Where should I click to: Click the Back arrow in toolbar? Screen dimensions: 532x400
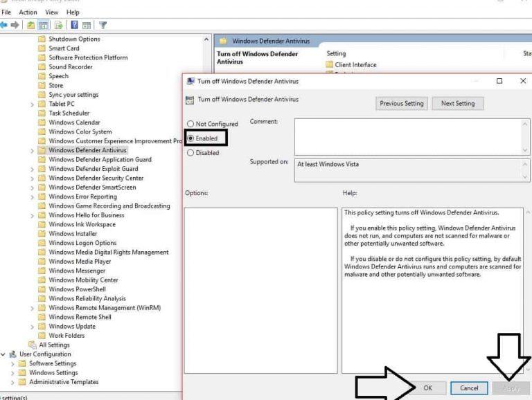pyautogui.click(x=3, y=26)
